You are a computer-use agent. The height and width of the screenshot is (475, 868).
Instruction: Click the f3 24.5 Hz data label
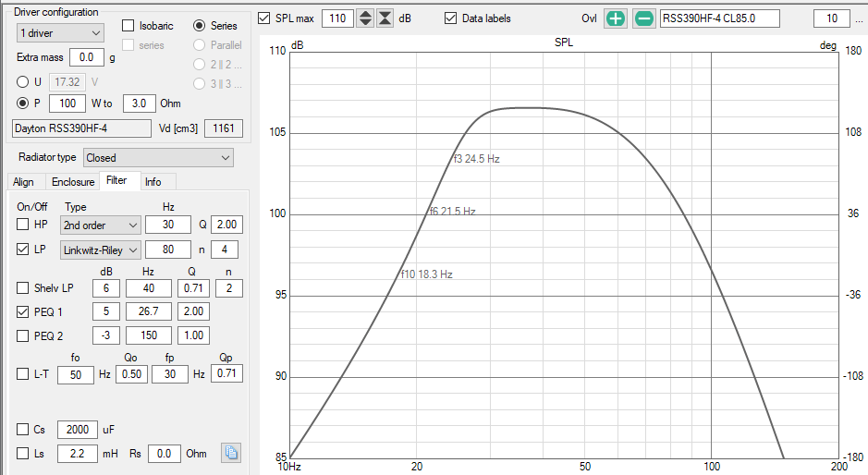(477, 159)
